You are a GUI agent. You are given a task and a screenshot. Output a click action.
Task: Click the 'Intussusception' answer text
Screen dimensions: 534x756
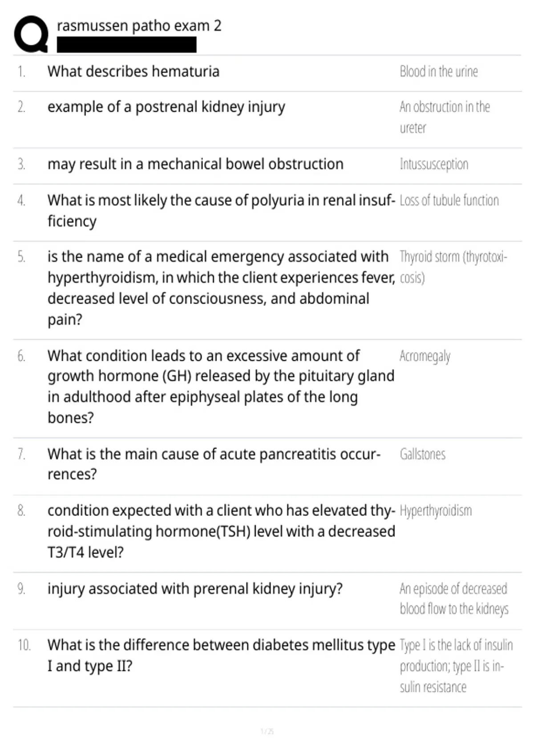[x=434, y=165]
